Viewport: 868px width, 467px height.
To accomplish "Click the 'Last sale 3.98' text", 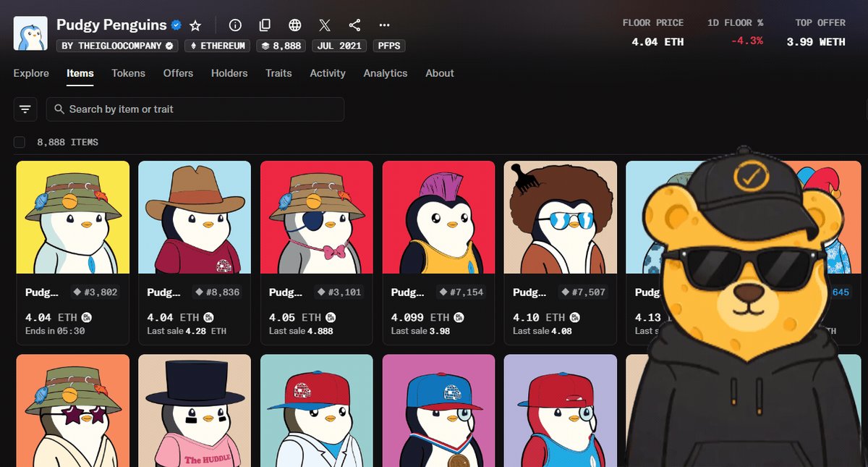I will pyautogui.click(x=420, y=331).
